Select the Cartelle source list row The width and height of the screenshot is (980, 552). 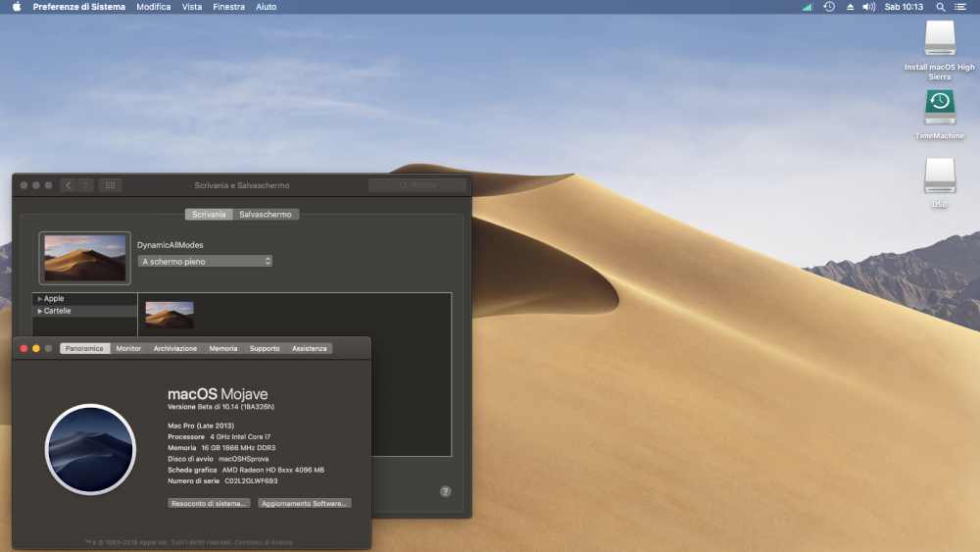[85, 311]
